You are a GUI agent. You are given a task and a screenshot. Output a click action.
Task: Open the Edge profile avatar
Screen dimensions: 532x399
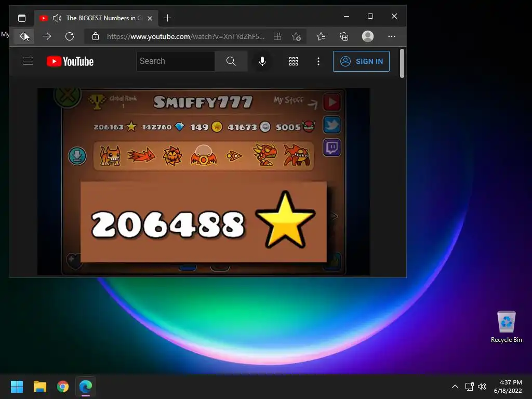point(367,36)
